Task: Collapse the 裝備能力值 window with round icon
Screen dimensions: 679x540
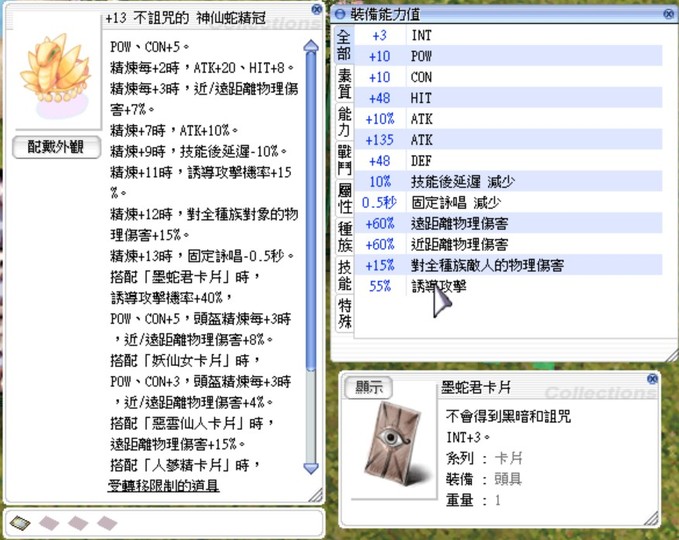Action: (341, 14)
